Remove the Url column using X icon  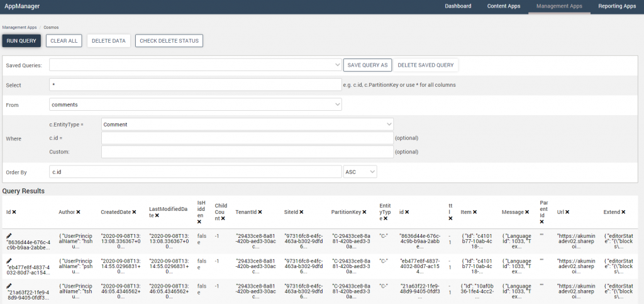568,212
